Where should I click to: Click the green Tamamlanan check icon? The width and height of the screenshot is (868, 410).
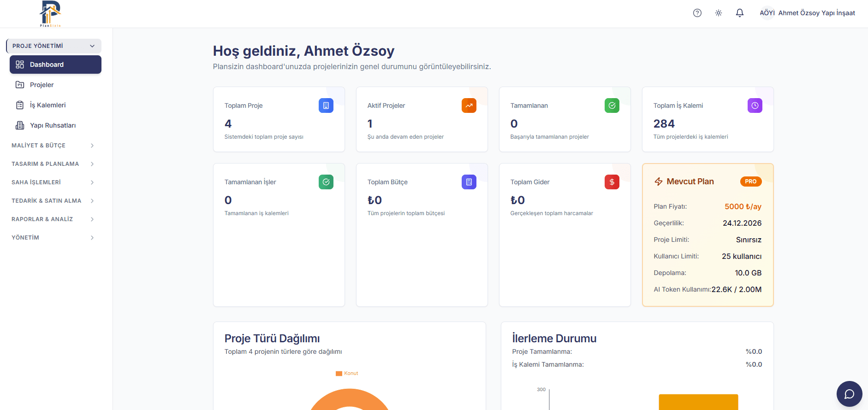[x=612, y=105]
